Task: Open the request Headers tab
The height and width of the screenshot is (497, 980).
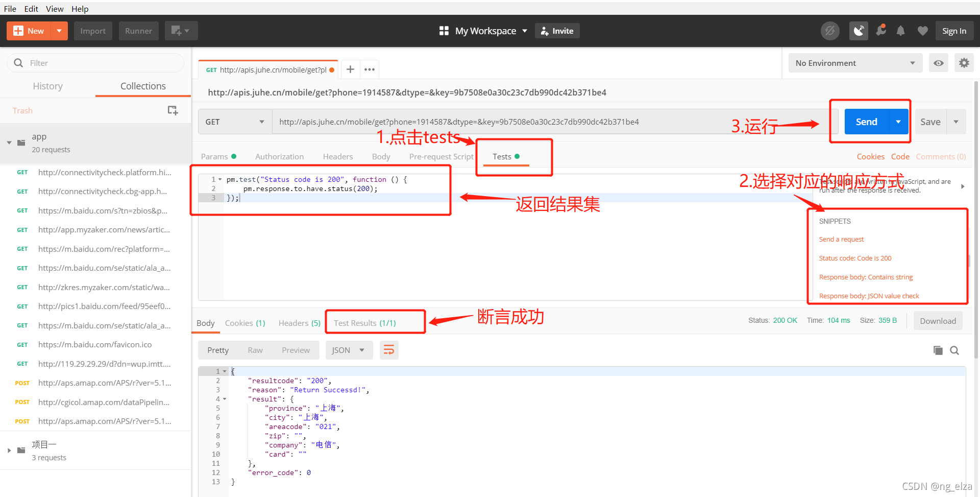Action: (x=338, y=156)
